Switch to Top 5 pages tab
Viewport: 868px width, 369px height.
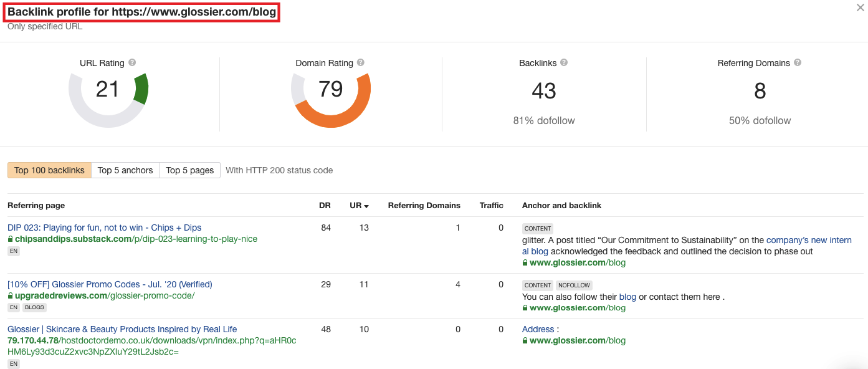coord(190,170)
